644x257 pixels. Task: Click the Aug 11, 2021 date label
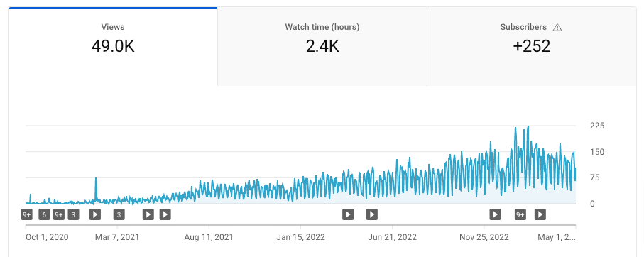(209, 237)
